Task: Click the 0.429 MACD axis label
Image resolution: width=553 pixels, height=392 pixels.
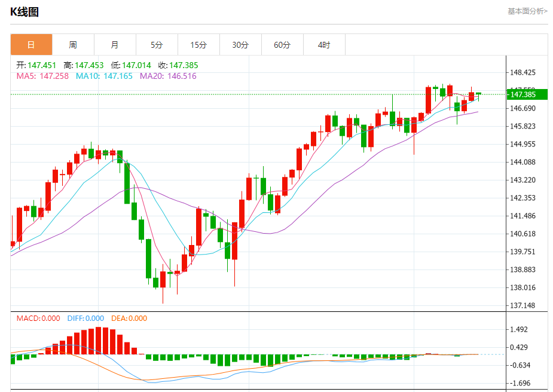Action: (519, 348)
